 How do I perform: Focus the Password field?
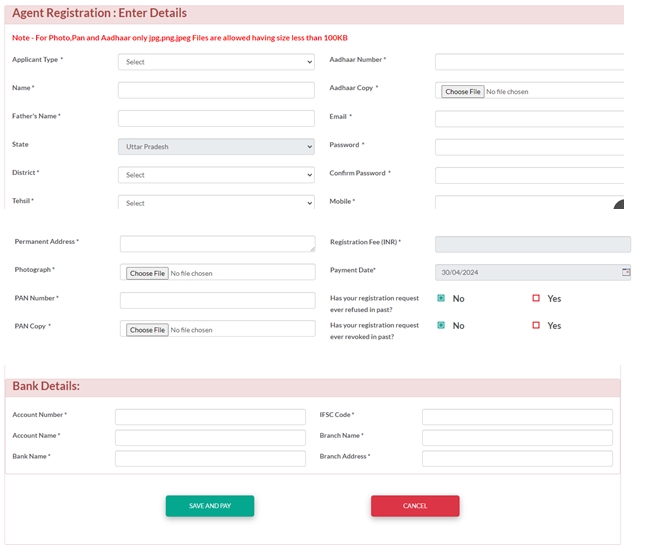pyautogui.click(x=529, y=147)
